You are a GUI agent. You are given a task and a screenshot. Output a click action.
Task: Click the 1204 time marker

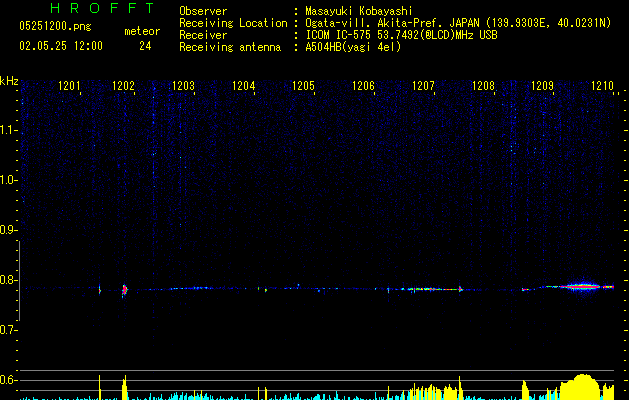[243, 85]
